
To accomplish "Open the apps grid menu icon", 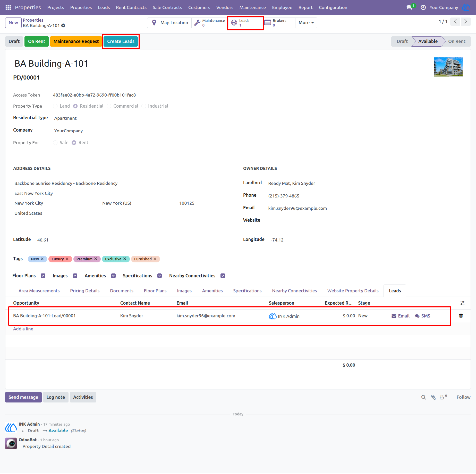I will [8, 7].
